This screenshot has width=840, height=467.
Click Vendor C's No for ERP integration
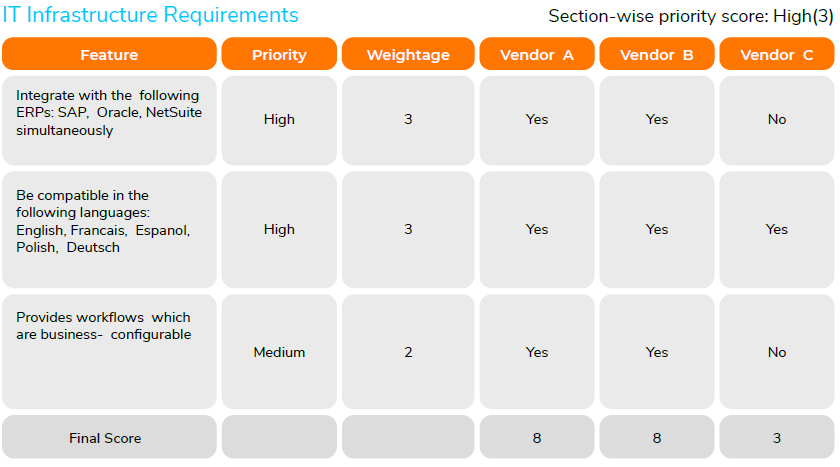coord(777,120)
